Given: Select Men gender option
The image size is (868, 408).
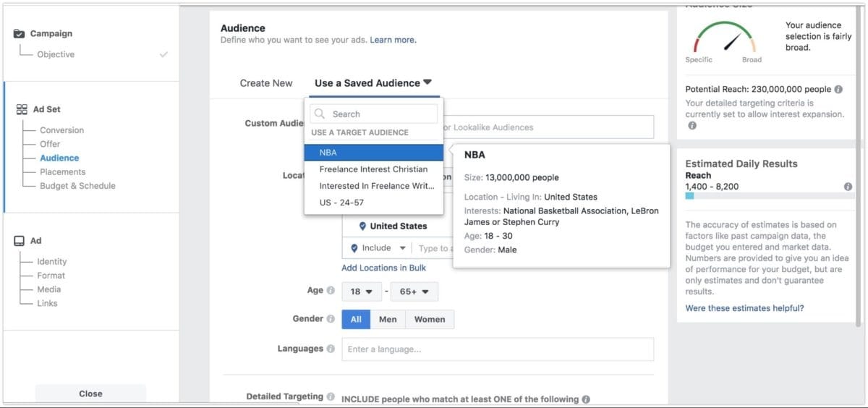Looking at the screenshot, I should coord(388,319).
